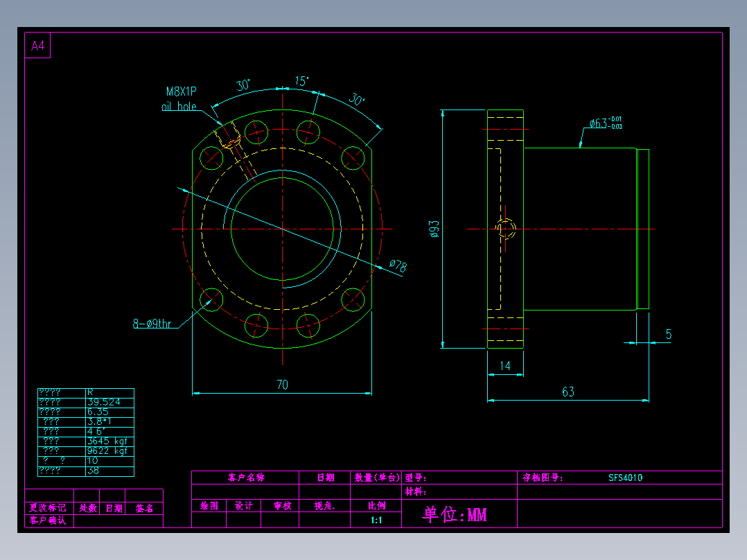Click the 30° dimension beside the M8X1P note

243,85
